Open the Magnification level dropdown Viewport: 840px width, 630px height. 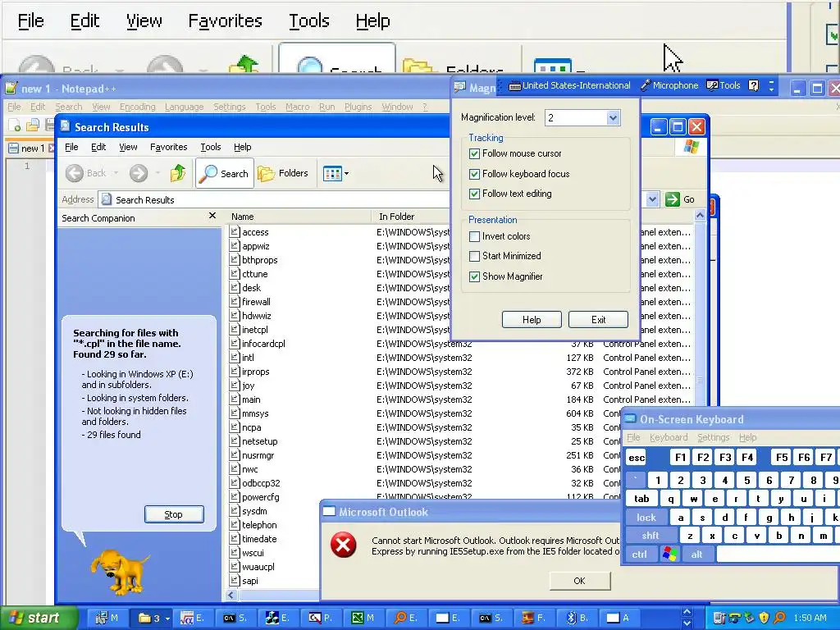tap(613, 118)
